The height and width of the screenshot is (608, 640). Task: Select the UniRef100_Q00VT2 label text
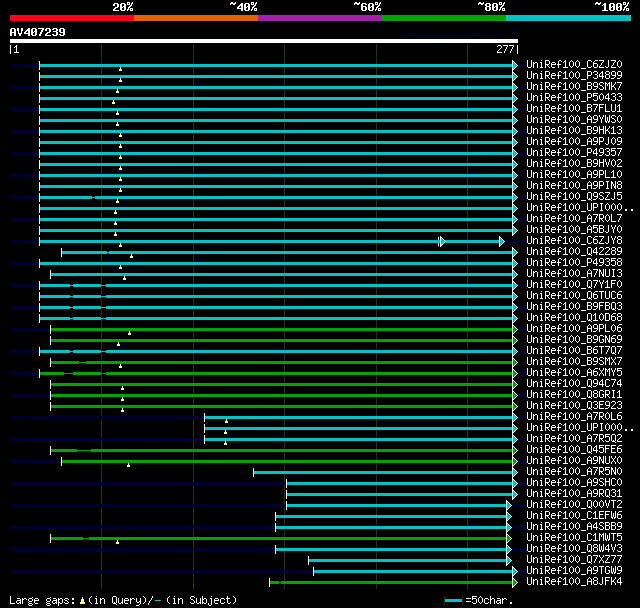click(x=574, y=505)
